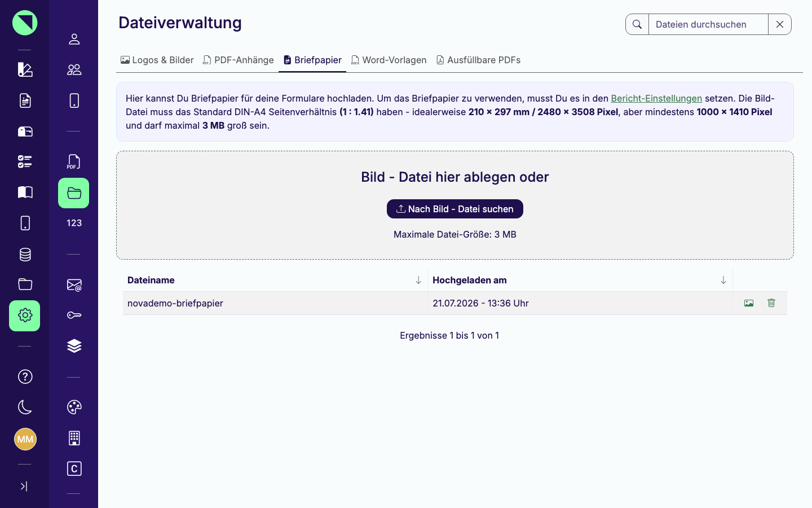The height and width of the screenshot is (508, 812).
Task: Focus the Dateien durchsuchen search field
Action: [x=708, y=24]
